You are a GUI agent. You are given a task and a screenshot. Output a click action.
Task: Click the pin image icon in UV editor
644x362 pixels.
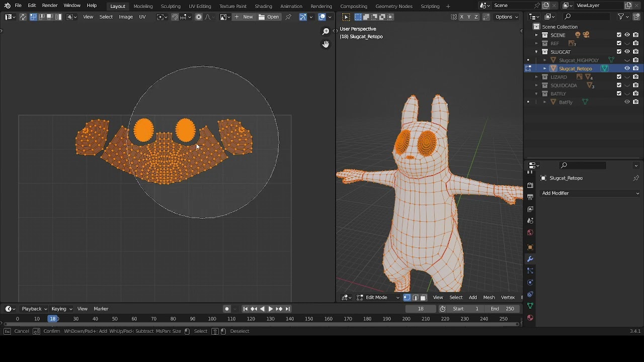click(x=288, y=17)
